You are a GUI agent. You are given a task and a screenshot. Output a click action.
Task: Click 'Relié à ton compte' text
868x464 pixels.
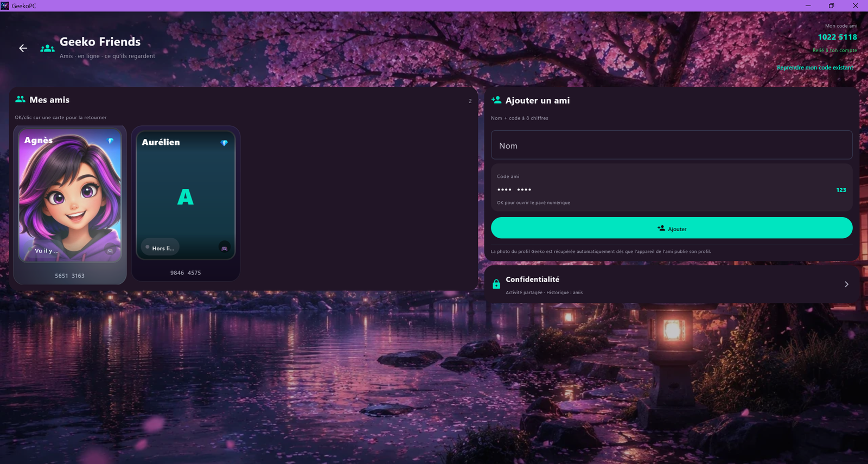click(835, 50)
